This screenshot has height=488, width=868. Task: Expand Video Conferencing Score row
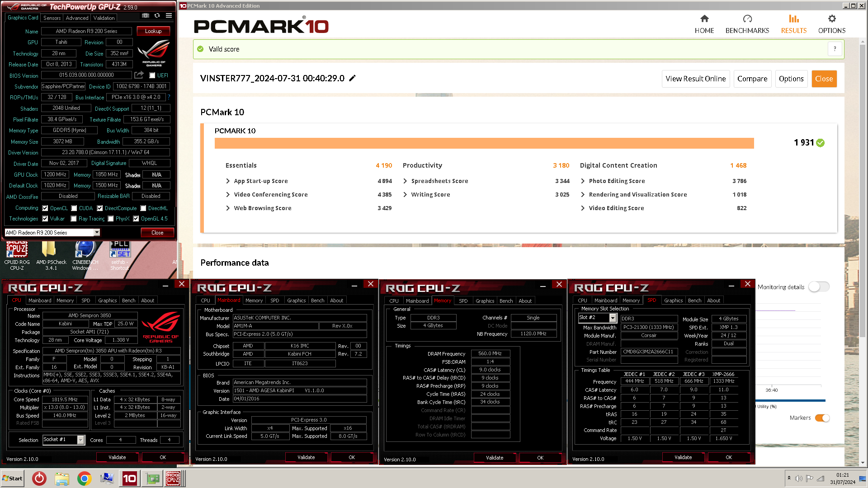coord(228,194)
